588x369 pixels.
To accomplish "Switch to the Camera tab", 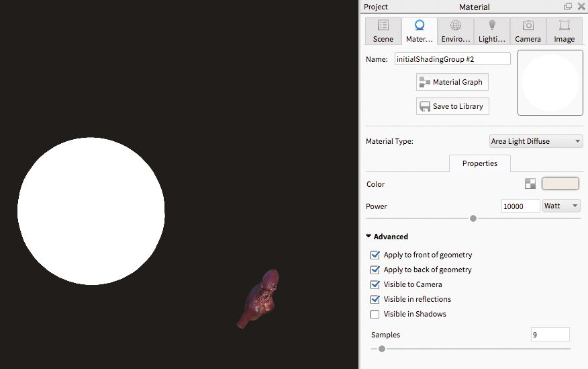I will click(x=528, y=31).
